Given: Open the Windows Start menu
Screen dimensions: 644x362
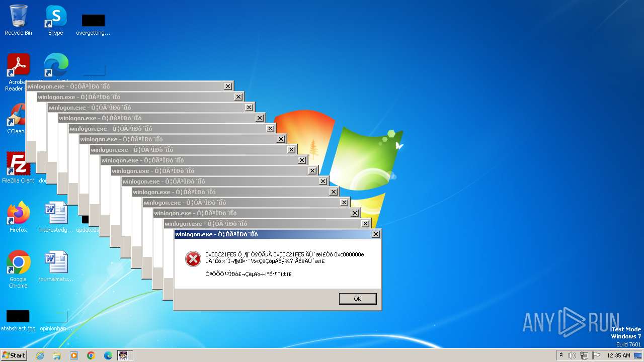Looking at the screenshot, I should click(14, 355).
